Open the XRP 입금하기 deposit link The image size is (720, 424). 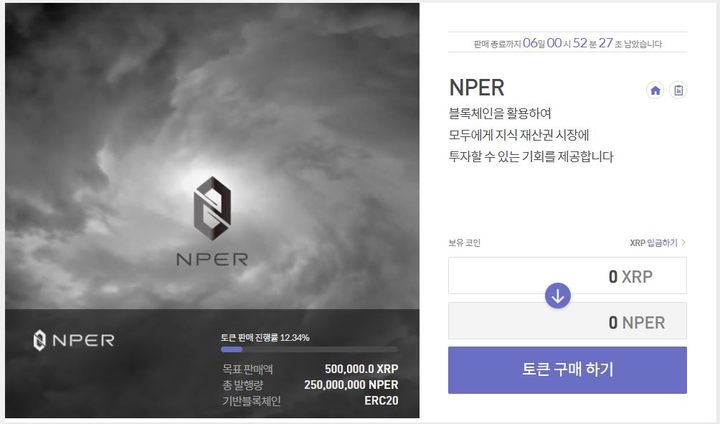coord(653,243)
